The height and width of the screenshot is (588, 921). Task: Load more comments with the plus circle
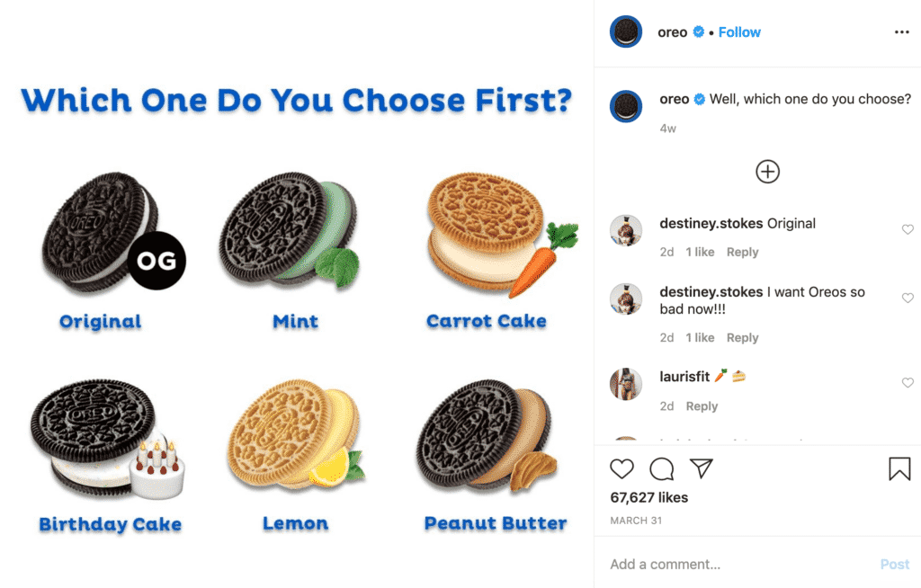click(x=767, y=172)
